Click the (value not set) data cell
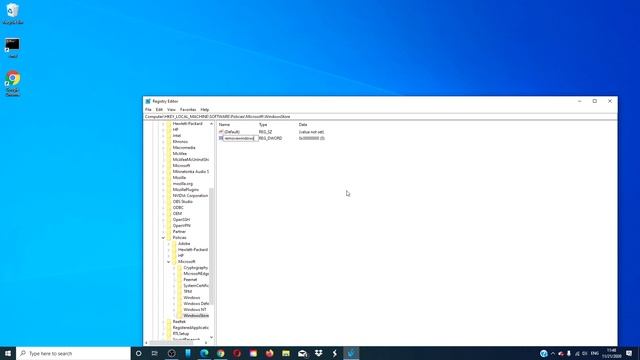640x360 pixels. click(x=311, y=132)
